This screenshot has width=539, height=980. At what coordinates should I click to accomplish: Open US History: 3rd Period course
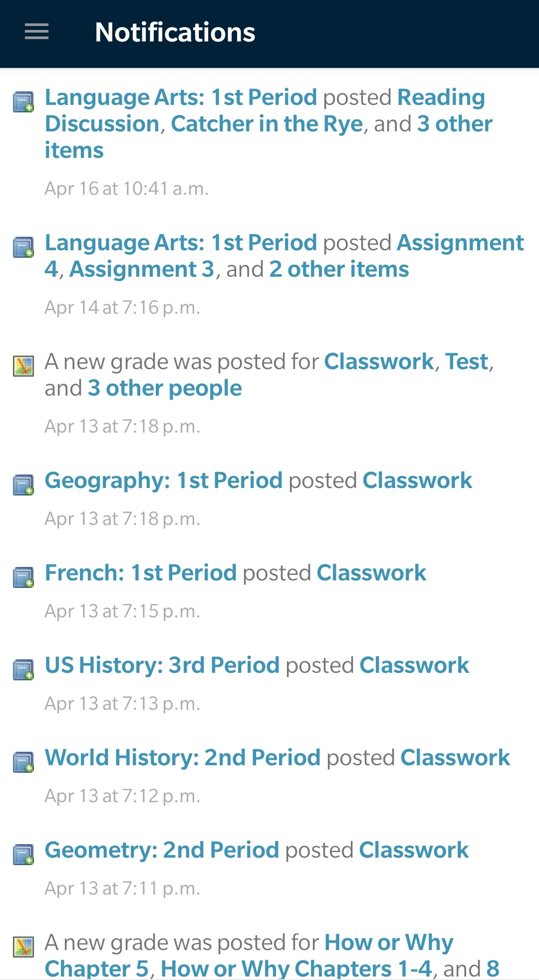tap(162, 665)
